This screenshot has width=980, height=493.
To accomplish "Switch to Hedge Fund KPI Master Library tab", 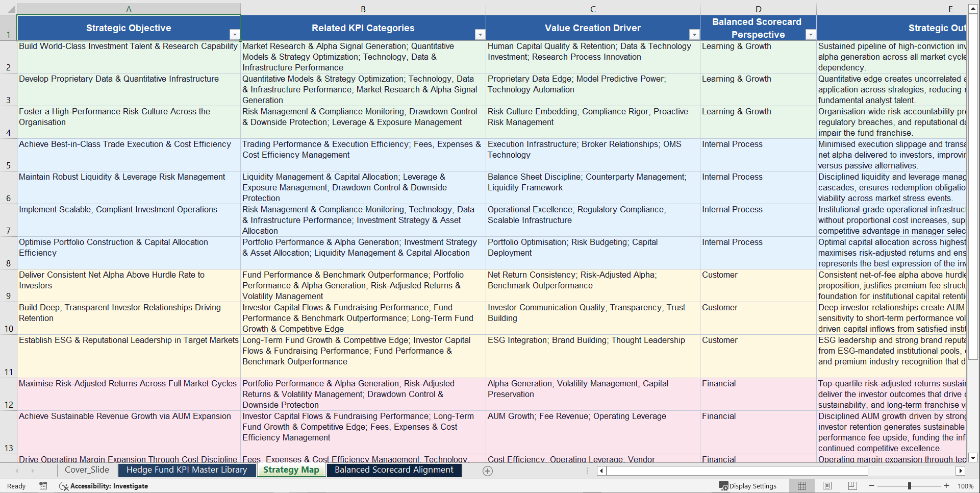I will [187, 470].
